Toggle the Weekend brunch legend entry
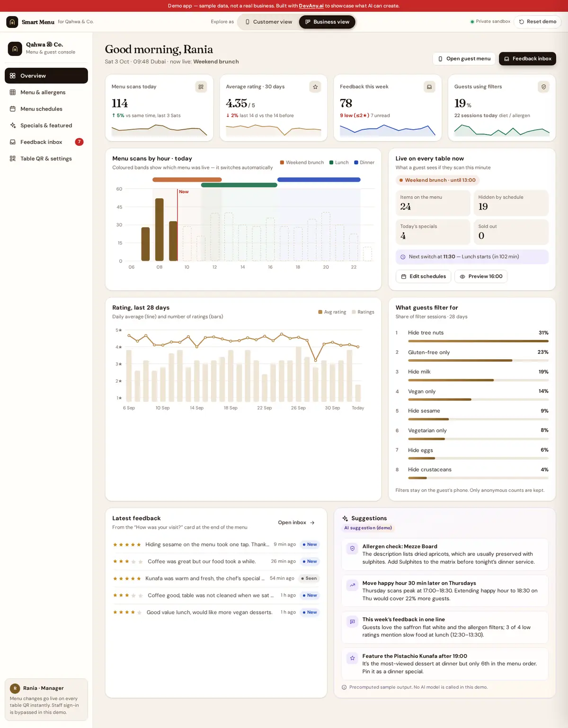The image size is (568, 728). click(302, 162)
